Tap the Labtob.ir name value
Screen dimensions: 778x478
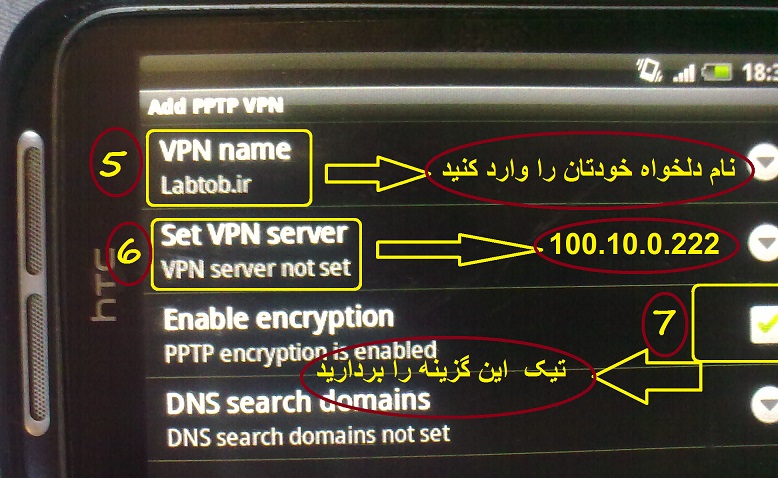coord(206,185)
